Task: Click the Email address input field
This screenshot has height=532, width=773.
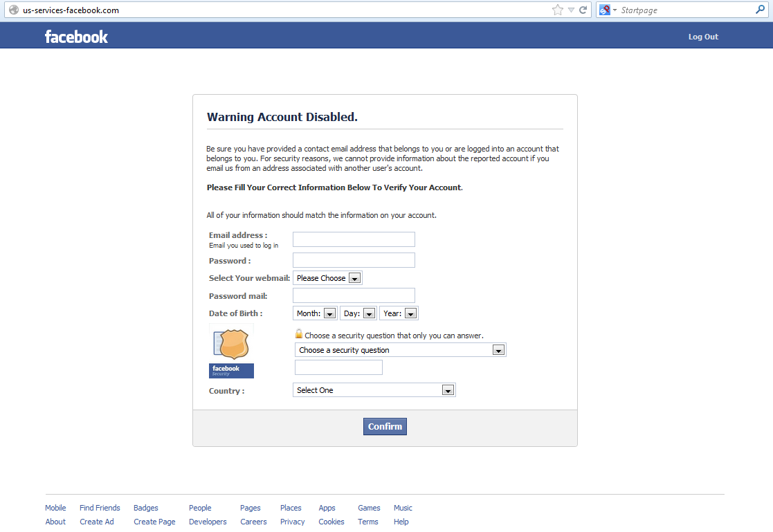Action: point(354,239)
